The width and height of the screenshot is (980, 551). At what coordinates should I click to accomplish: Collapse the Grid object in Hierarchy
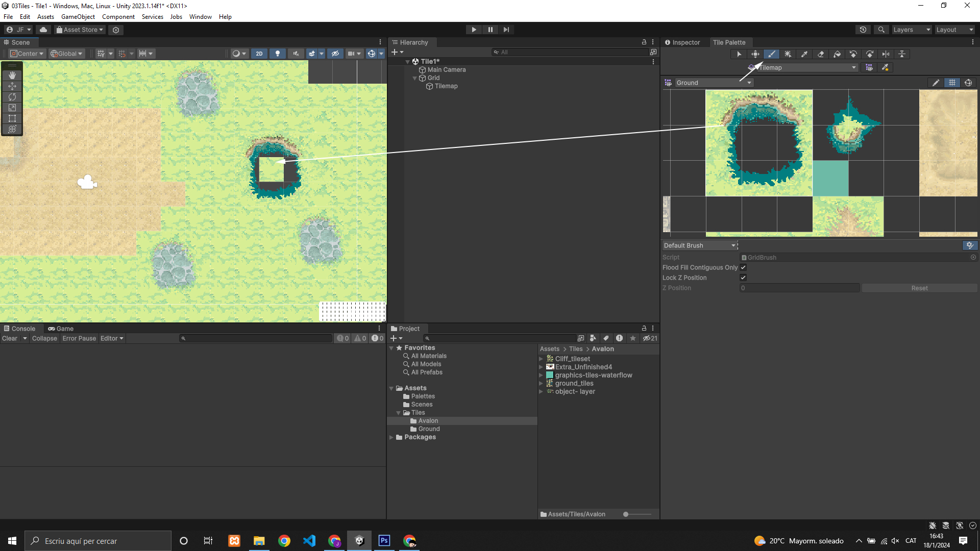pyautogui.click(x=414, y=78)
